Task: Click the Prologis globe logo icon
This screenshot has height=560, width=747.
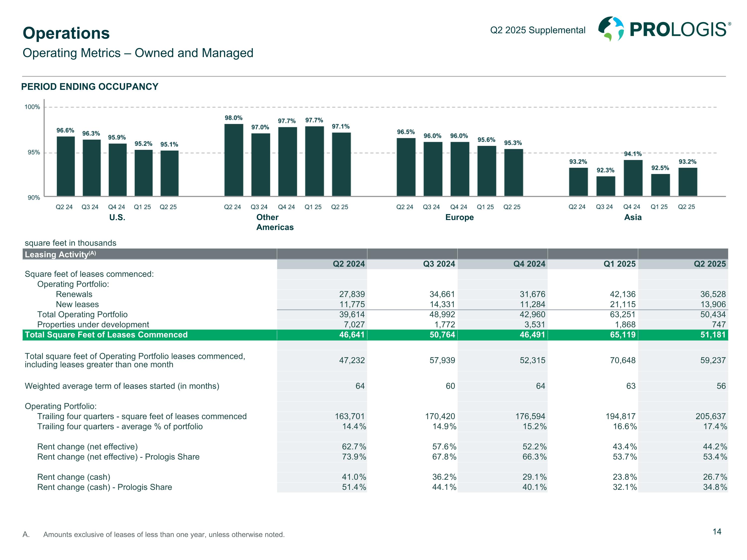Action: tap(611, 29)
